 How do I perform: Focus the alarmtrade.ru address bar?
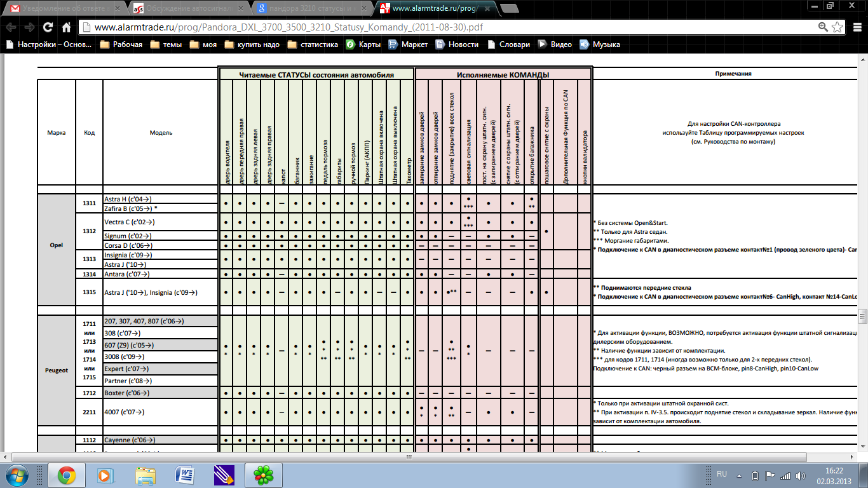(445, 27)
